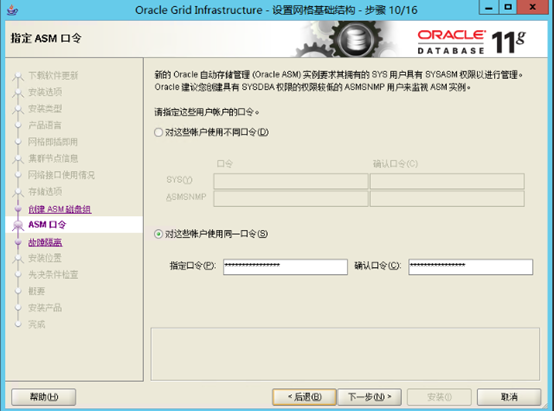This screenshot has height=411, width=554.
Task: Maximize the installer window
Action: (508, 8)
